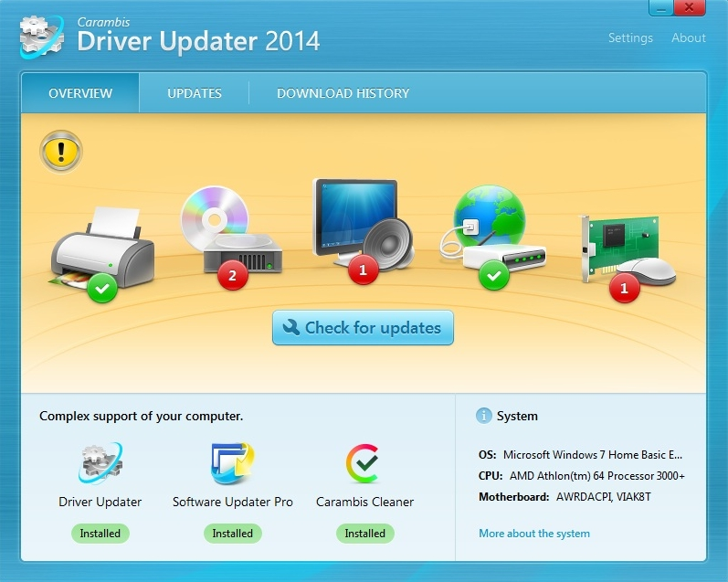Click the Software Updater Pro label
The height and width of the screenshot is (582, 728).
pyautogui.click(x=233, y=502)
